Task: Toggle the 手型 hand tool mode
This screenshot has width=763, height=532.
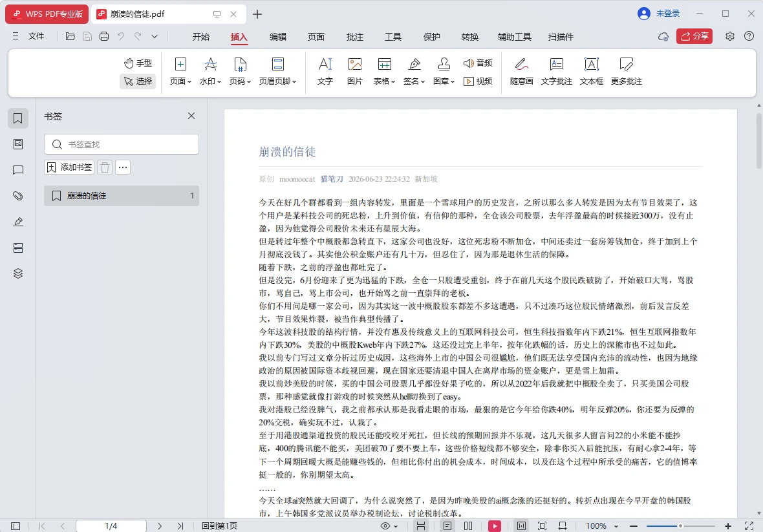Action: point(138,63)
